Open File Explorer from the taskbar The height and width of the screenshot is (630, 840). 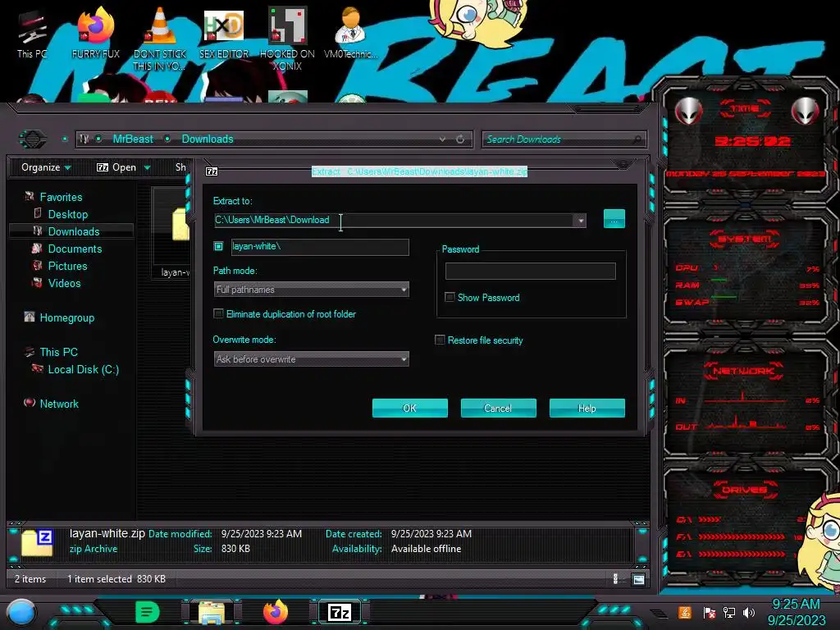tap(212, 612)
